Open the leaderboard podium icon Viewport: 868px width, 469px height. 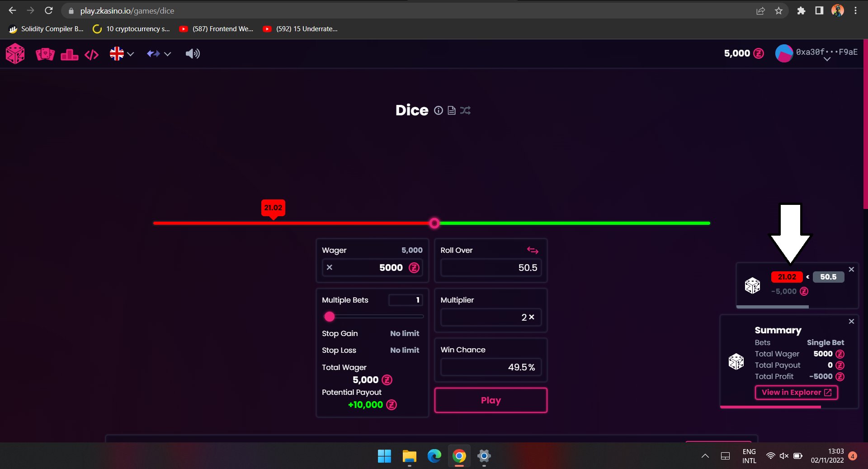tap(69, 55)
